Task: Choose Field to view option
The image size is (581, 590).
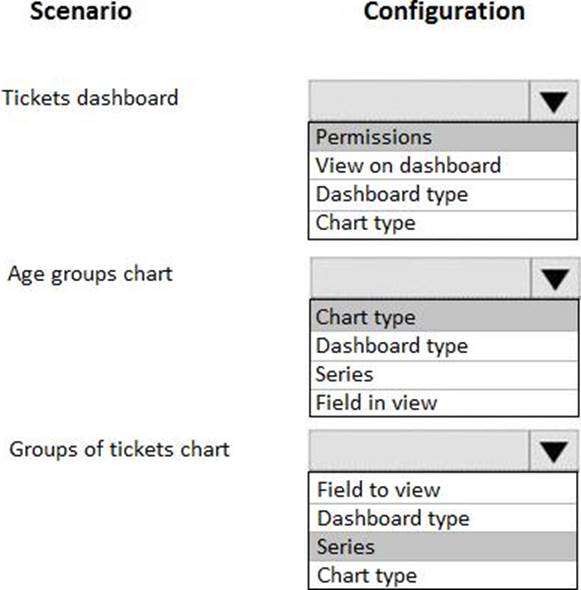Action: (443, 489)
